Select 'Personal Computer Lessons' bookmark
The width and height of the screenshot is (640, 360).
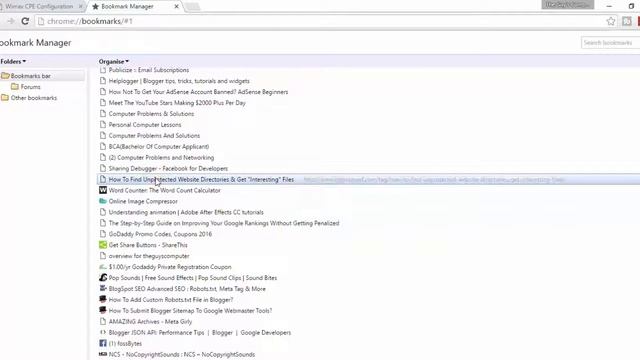pos(145,125)
